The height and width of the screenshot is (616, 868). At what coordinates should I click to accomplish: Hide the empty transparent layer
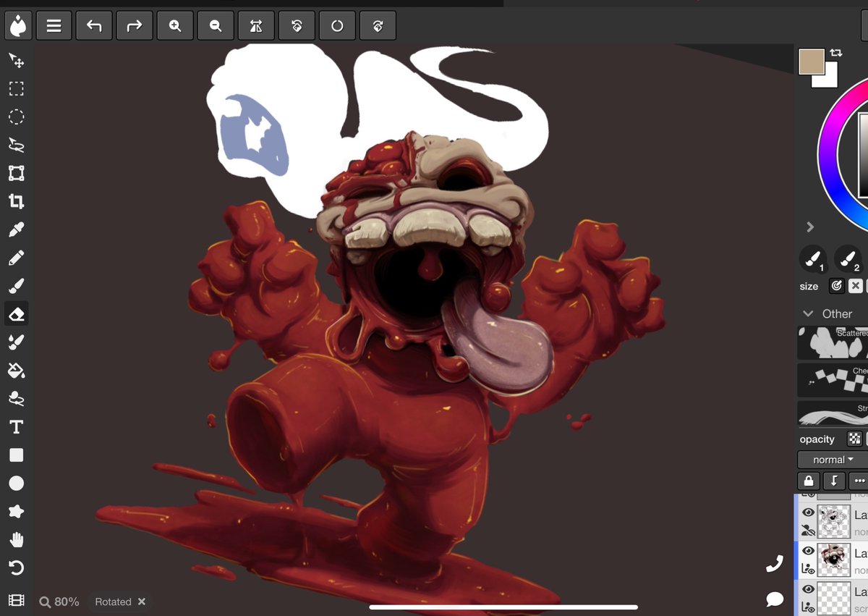[x=808, y=589]
